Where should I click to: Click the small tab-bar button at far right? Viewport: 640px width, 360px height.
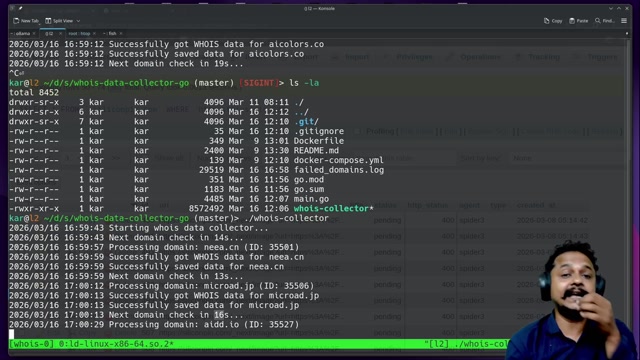(627, 33)
